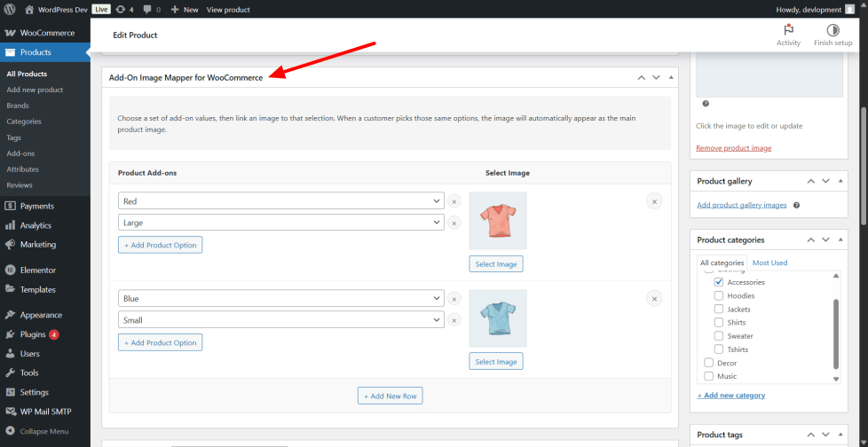The width and height of the screenshot is (868, 447).
Task: Collapse the Product categories panel
Action: point(840,239)
